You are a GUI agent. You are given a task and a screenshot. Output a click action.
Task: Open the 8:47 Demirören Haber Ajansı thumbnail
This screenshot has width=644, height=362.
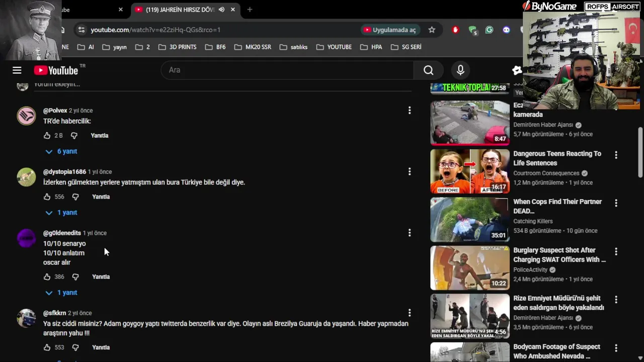[470, 123]
